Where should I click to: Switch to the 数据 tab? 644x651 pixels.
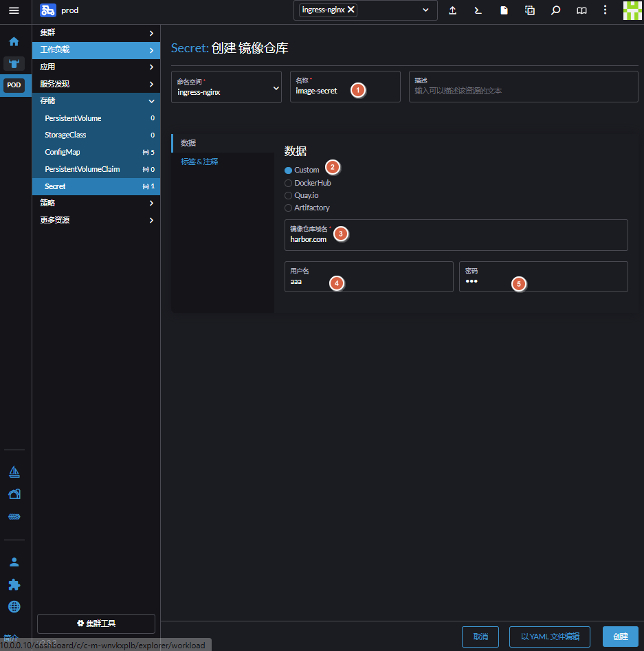[x=223, y=143]
